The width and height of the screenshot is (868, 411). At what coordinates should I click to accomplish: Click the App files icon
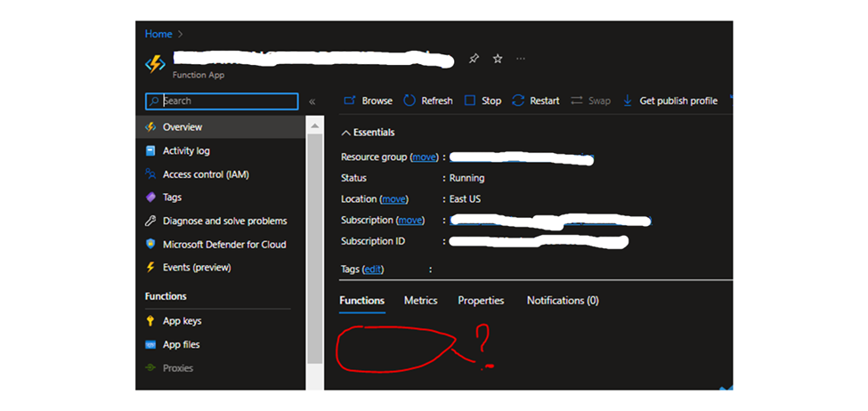point(150,344)
